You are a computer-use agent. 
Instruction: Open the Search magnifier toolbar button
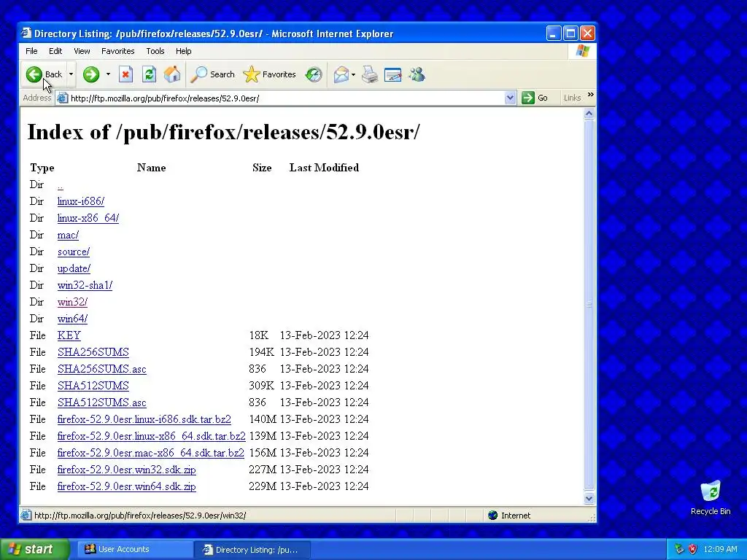212,74
